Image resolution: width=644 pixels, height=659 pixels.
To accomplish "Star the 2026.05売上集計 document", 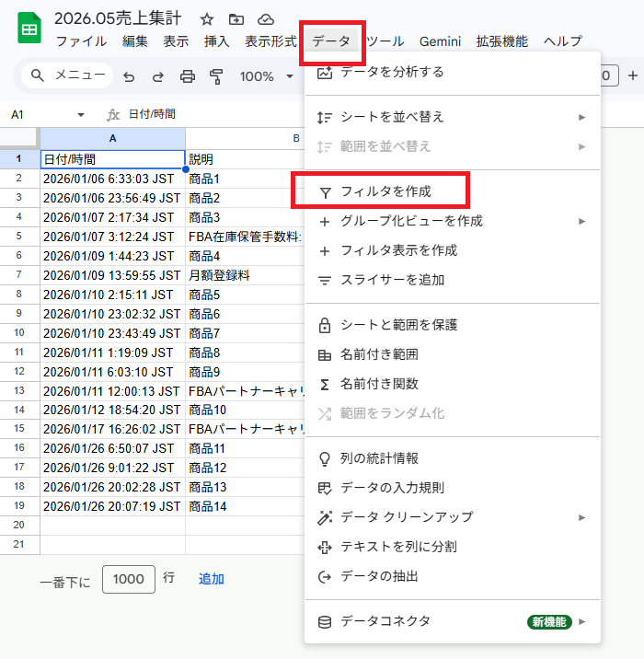I will coord(207,19).
